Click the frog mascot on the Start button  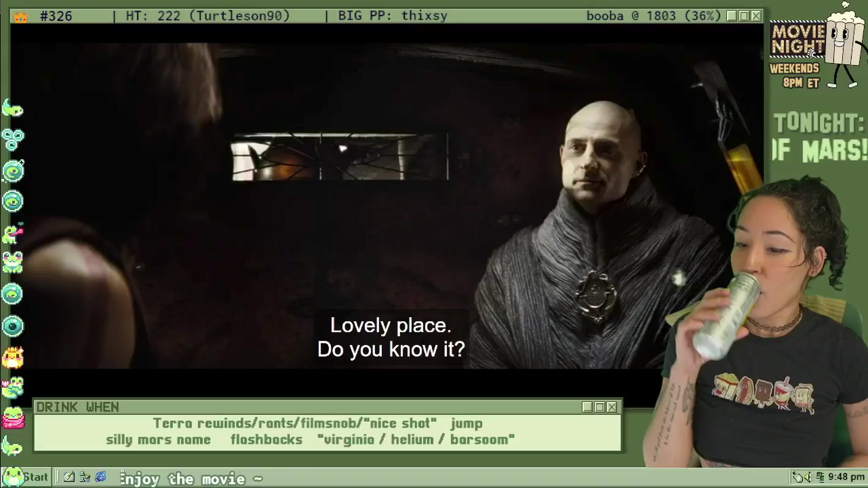[x=12, y=477]
